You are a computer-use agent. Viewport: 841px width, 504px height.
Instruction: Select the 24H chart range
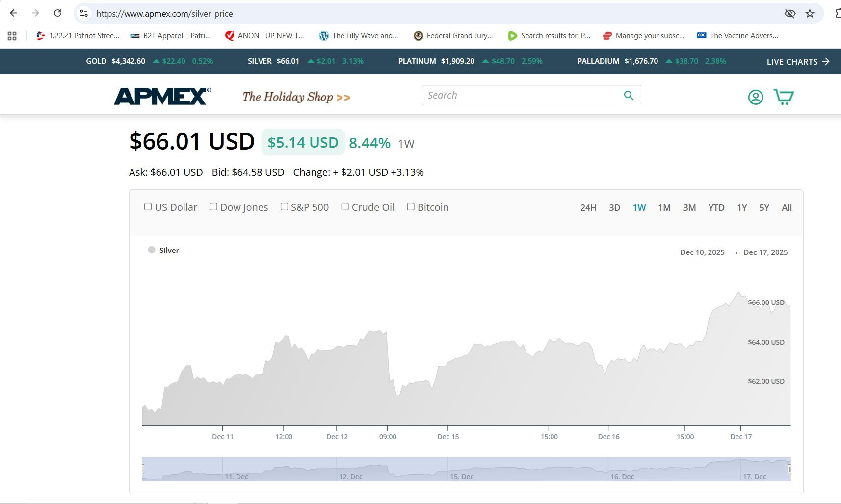pyautogui.click(x=588, y=208)
